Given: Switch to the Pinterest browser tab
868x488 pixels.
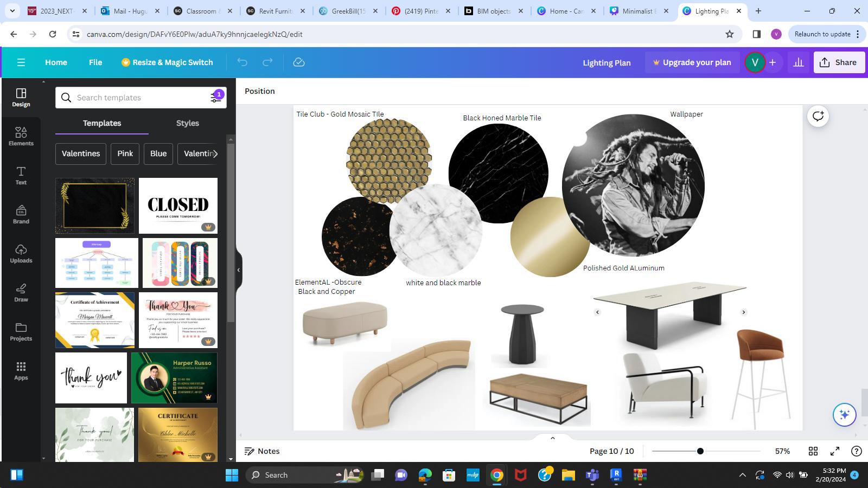Looking at the screenshot, I should 421,11.
